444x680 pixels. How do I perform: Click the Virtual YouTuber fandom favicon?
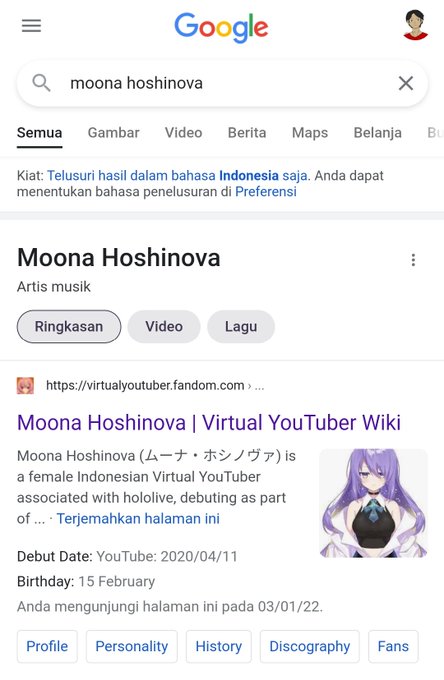point(26,386)
